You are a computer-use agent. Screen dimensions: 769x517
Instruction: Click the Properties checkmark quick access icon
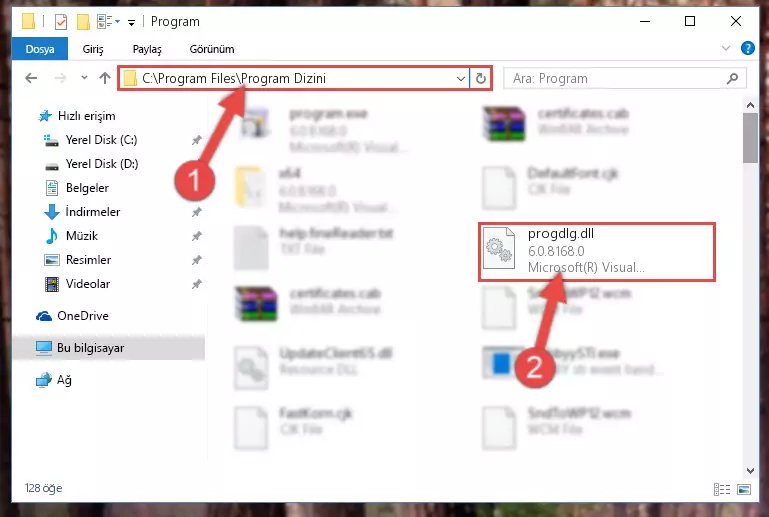click(61, 22)
